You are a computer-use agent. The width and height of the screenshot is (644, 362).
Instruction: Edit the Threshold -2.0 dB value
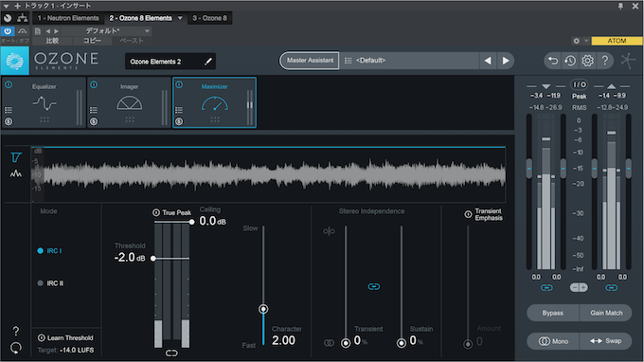(130, 258)
